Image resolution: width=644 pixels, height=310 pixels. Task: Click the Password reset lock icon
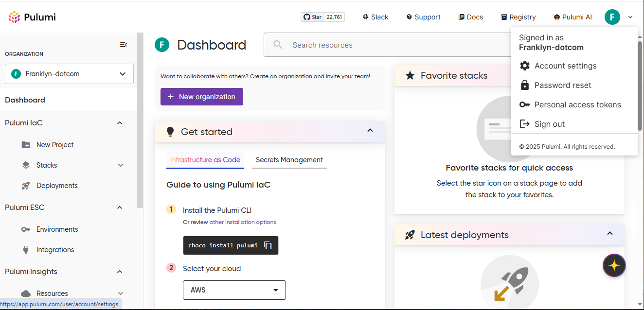(x=524, y=85)
